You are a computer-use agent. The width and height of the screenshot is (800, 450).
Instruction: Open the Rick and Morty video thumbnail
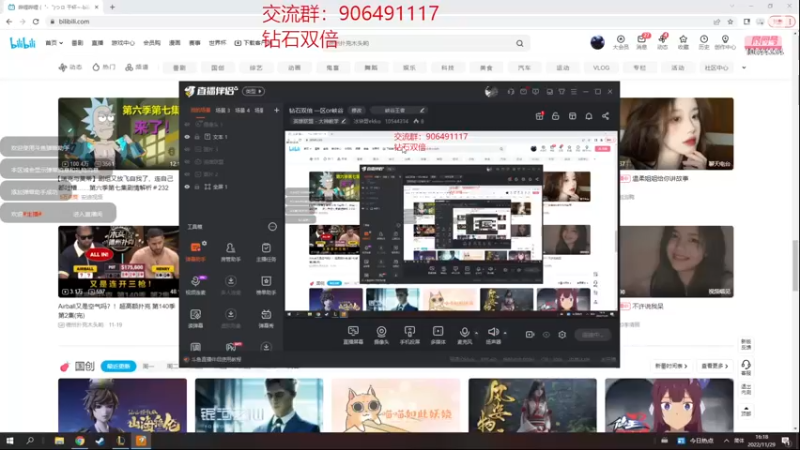(x=119, y=133)
